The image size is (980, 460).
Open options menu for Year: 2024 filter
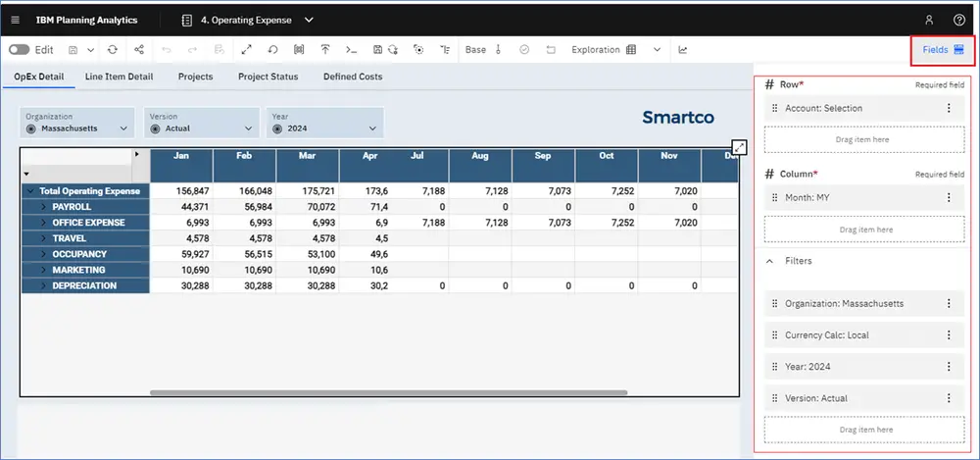coord(948,367)
